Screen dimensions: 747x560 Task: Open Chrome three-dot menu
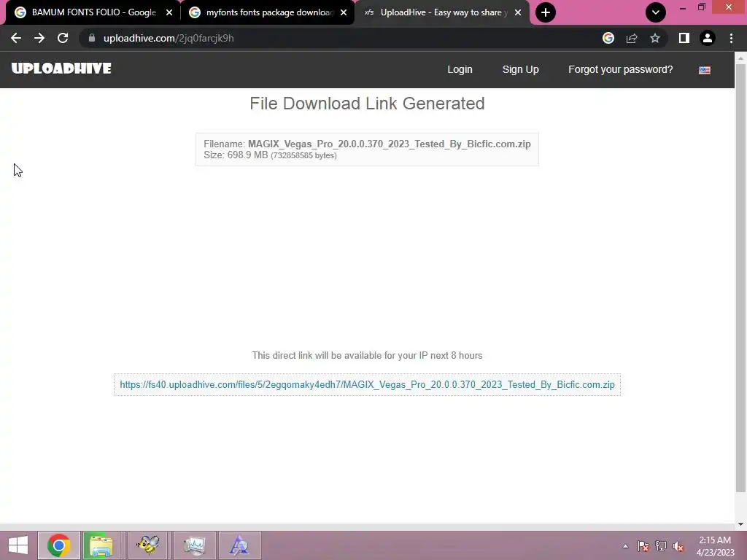pyautogui.click(x=731, y=38)
